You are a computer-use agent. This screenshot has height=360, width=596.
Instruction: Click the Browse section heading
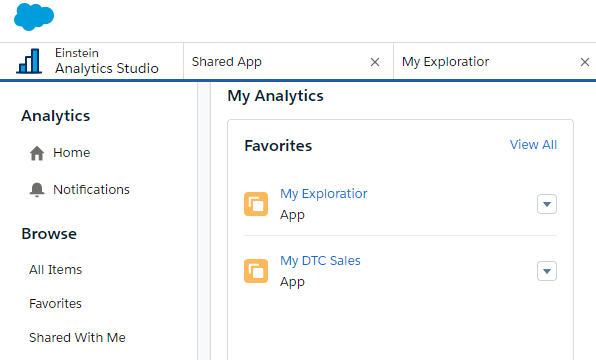point(49,234)
